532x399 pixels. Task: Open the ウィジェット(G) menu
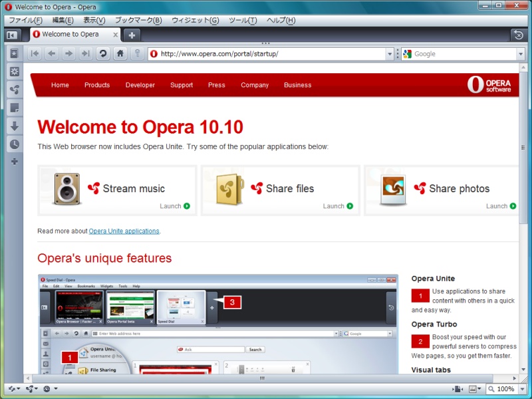coord(196,21)
